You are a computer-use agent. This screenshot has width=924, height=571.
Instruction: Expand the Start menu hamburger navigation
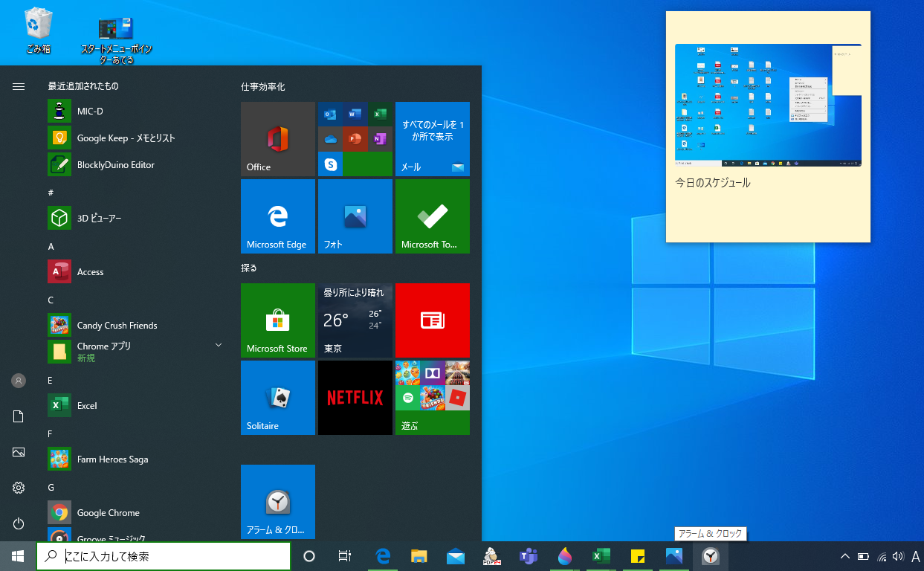(19, 87)
